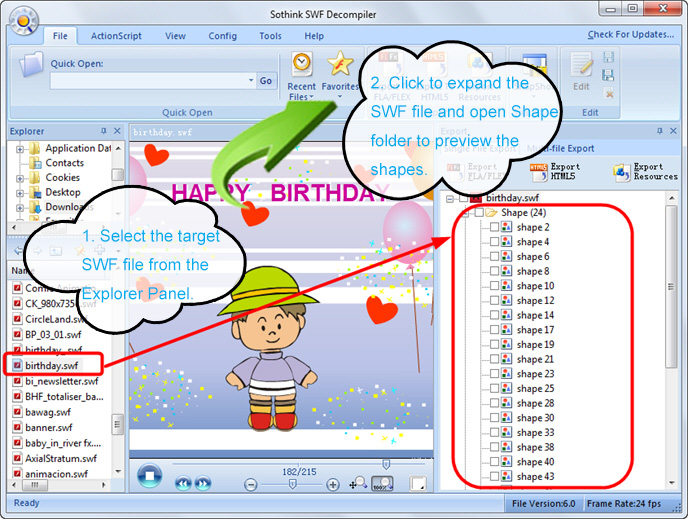Open the Tools ribbon tab
Viewport: 688px width, 519px height.
pos(270,36)
